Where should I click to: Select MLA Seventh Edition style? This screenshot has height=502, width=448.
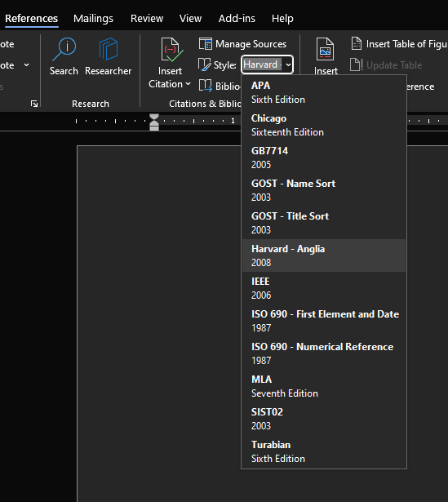tap(324, 386)
